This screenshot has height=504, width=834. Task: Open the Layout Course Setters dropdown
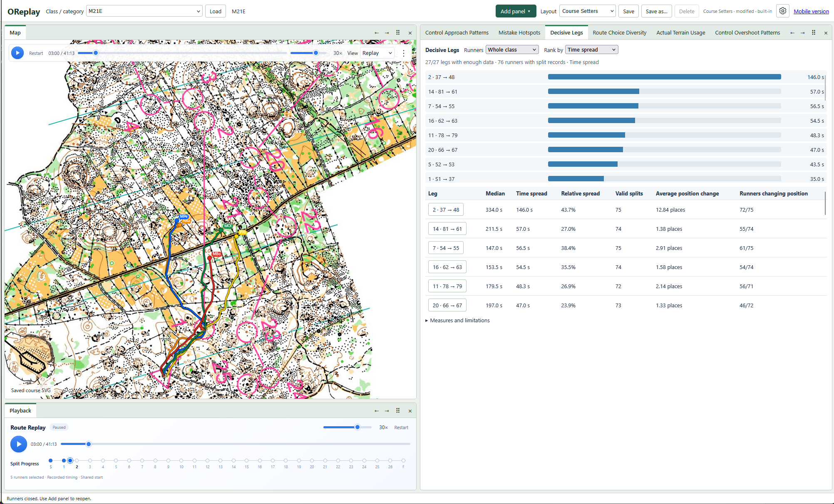(x=588, y=11)
